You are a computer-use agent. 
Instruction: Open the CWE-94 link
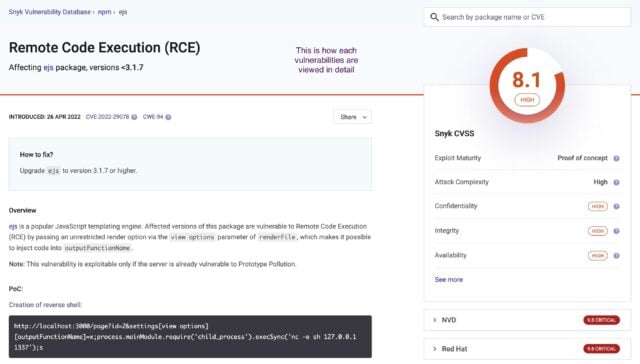click(x=153, y=117)
